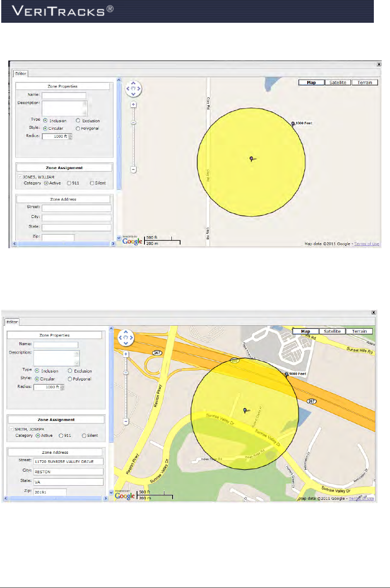Open Terms of Use on Clay Rd map

pyautogui.click(x=366, y=244)
